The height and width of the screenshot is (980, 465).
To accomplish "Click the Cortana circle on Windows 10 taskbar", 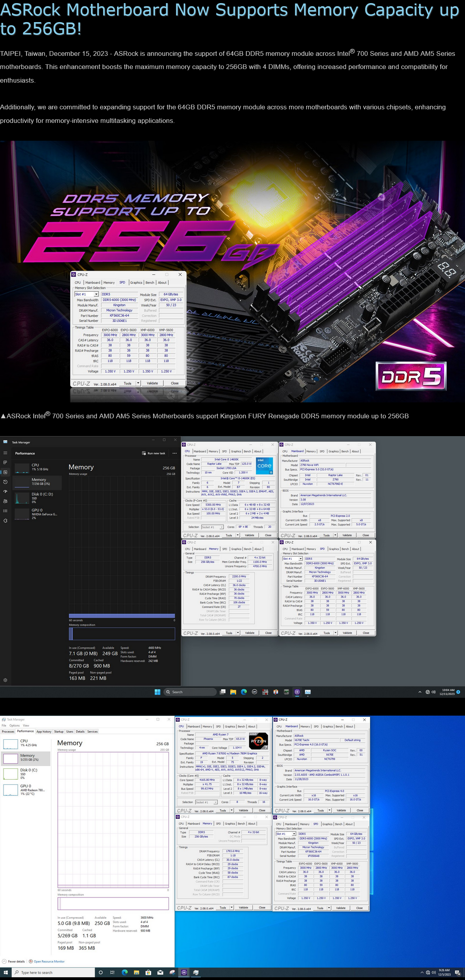I will point(101,972).
